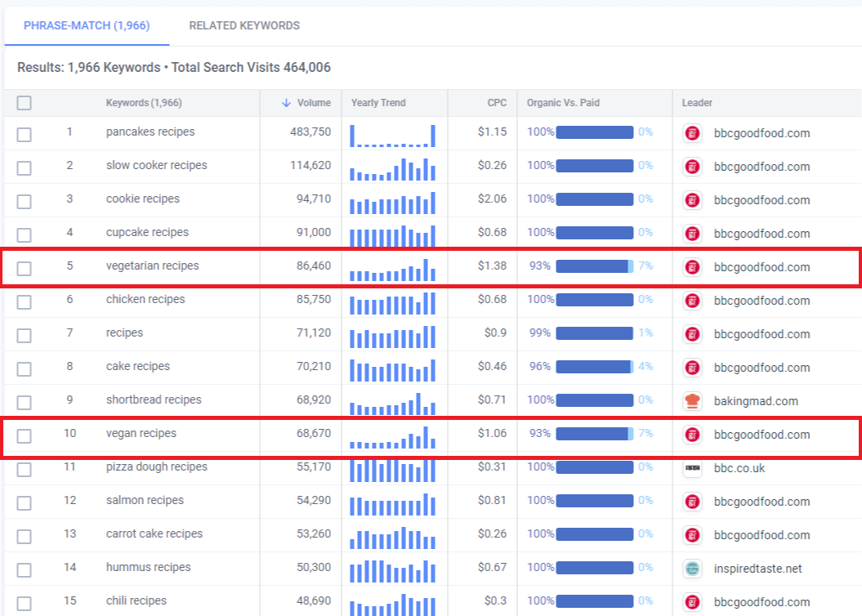Click the inspiredtaste.net site icon
The width and height of the screenshot is (862, 616).
692,569
